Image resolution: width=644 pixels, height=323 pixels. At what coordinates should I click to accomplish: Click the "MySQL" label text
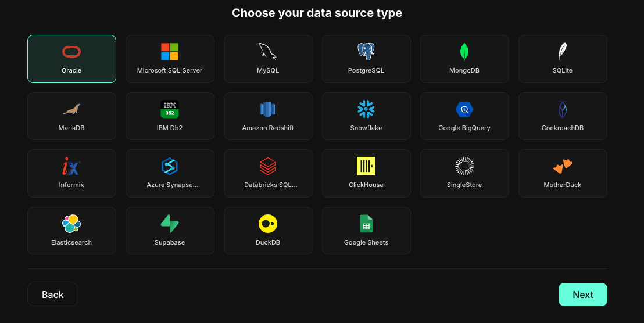coord(268,71)
